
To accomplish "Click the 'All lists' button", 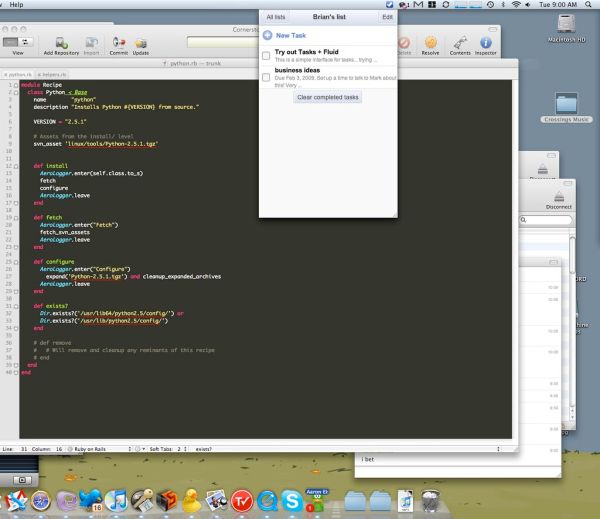I will point(274,17).
